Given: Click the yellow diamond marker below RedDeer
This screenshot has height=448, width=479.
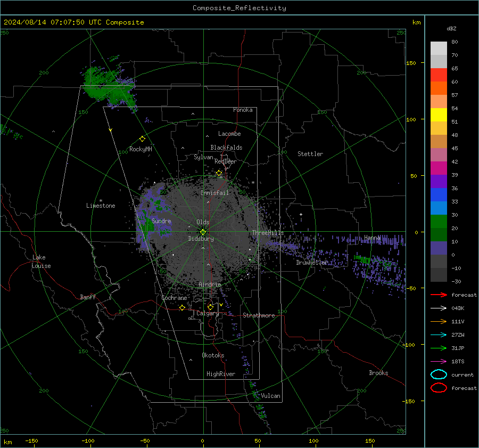Looking at the screenshot, I should pos(219,173).
